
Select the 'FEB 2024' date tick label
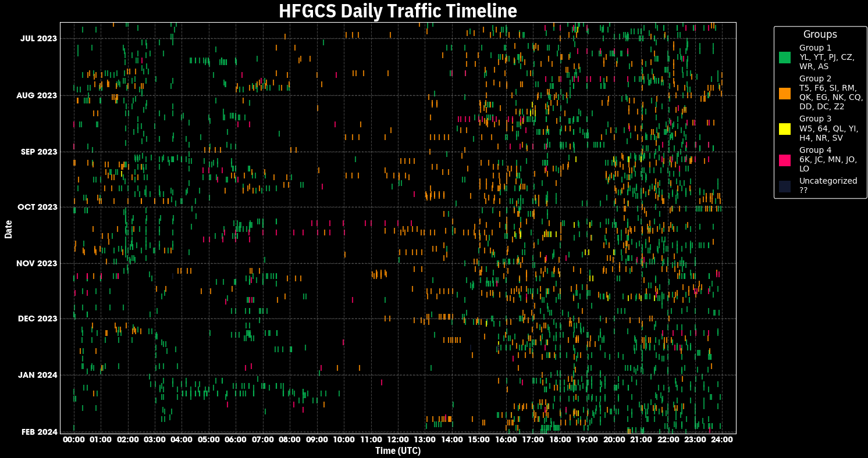tap(39, 432)
